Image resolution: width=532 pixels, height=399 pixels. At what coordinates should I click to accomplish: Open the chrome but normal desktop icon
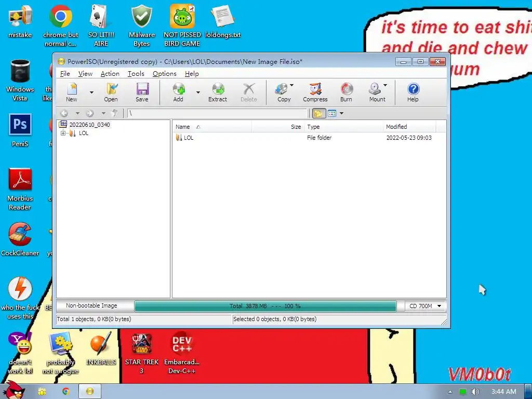(60, 26)
